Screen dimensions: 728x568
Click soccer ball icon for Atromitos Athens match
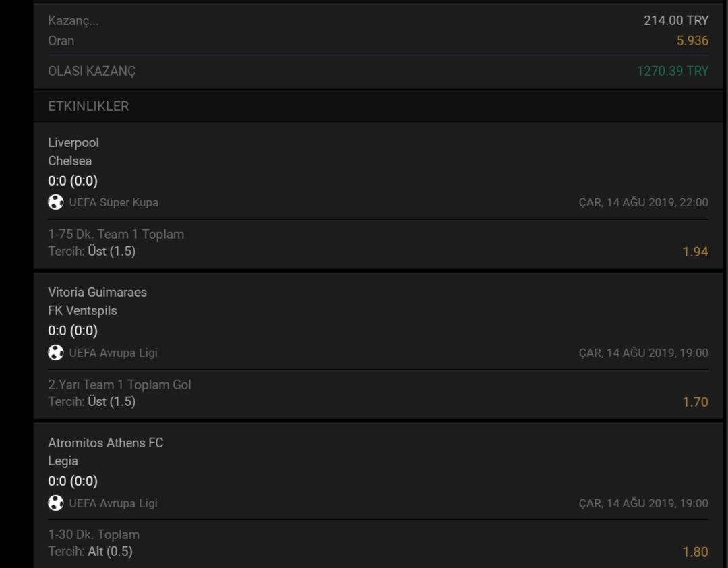[56, 503]
